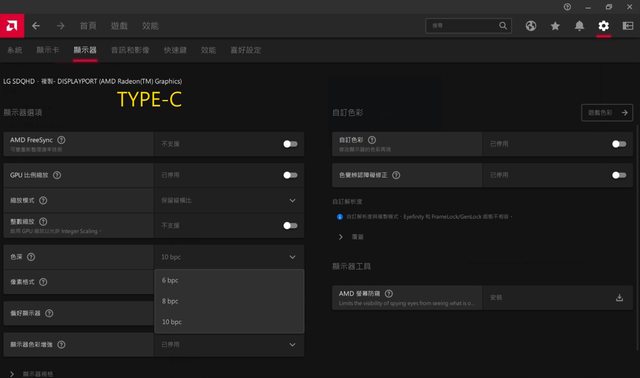Viewport: 640px width, 378px height.
Task: Switch to the System (系統) settings tab
Action: (x=15, y=50)
